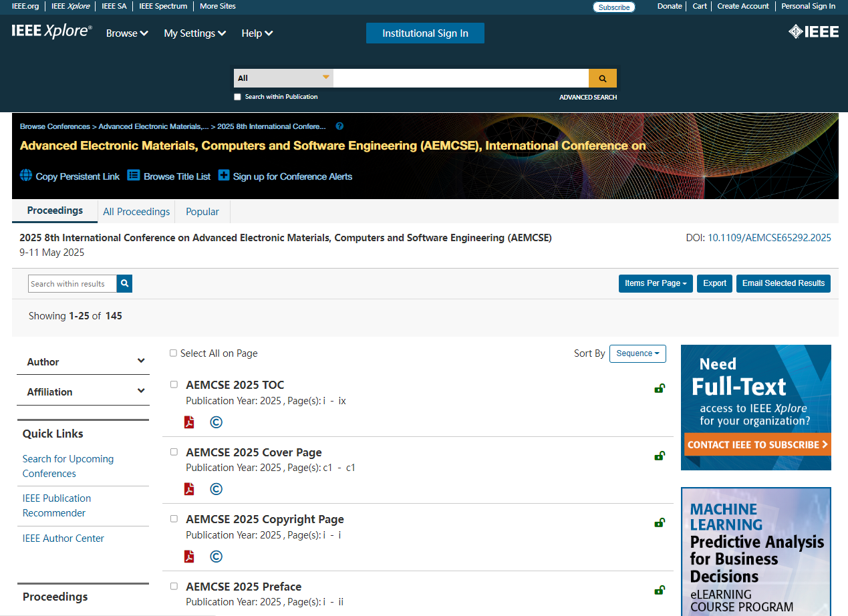The image size is (848, 616).
Task: Click the help question mark icon beside breadcrumb
Action: [x=339, y=126]
